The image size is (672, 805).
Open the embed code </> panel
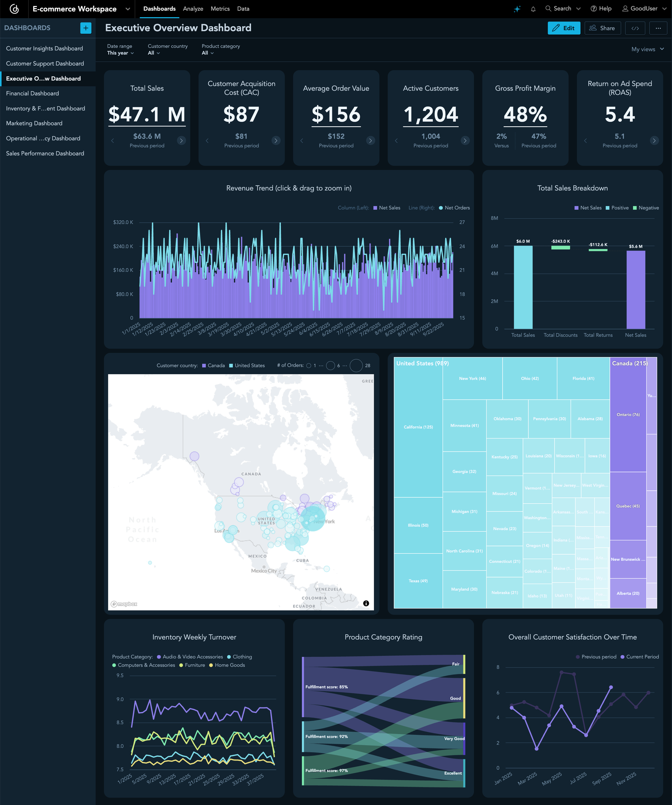[635, 28]
